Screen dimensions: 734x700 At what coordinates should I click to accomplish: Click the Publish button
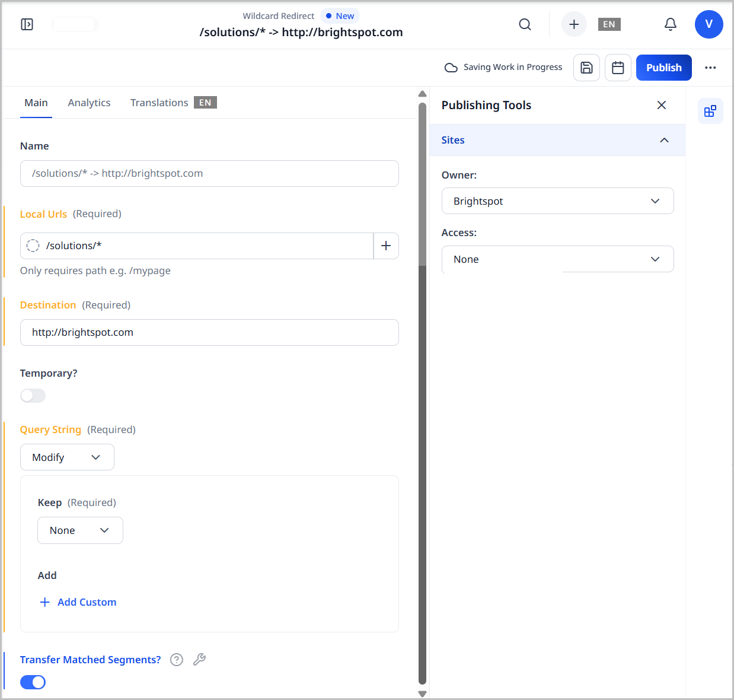tap(663, 67)
